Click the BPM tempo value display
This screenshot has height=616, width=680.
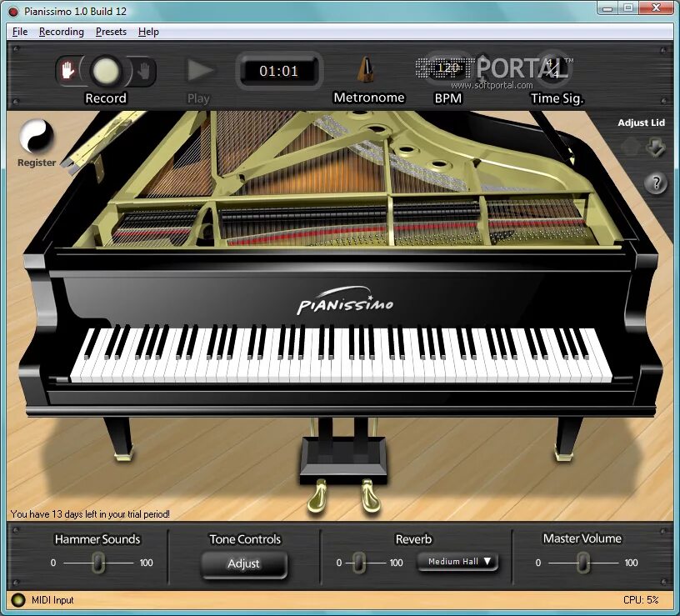447,68
